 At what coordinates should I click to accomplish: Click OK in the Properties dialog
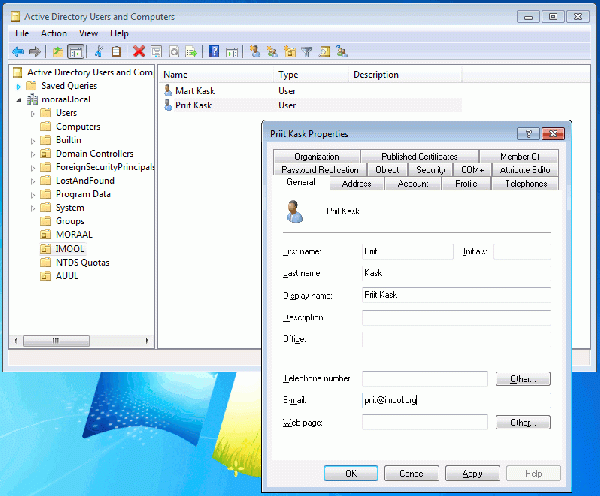pos(351,473)
